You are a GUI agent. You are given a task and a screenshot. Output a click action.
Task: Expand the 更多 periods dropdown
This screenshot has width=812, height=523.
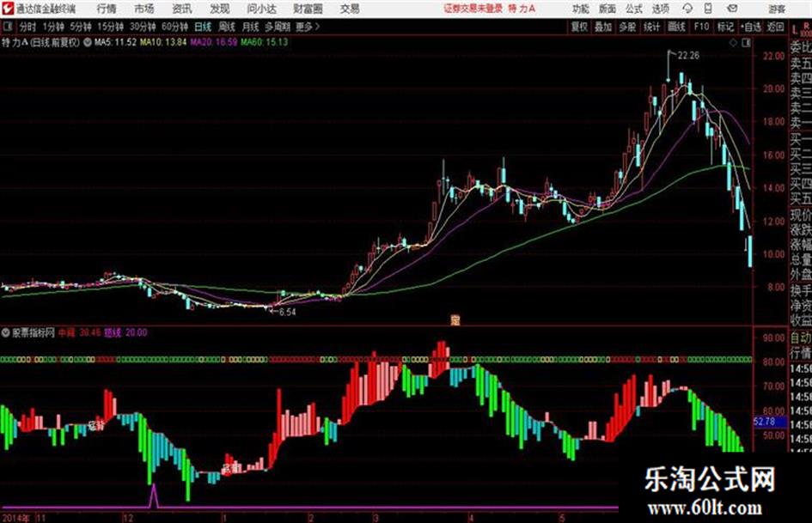[x=308, y=27]
